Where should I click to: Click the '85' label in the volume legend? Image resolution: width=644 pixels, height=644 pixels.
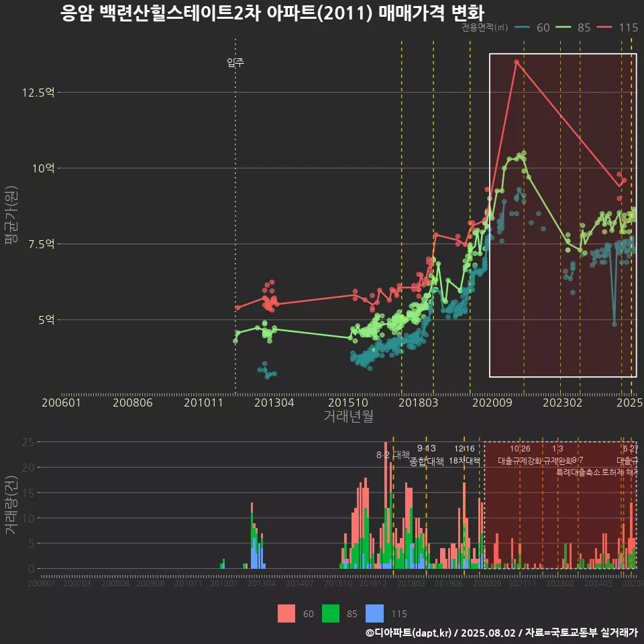coord(352,614)
